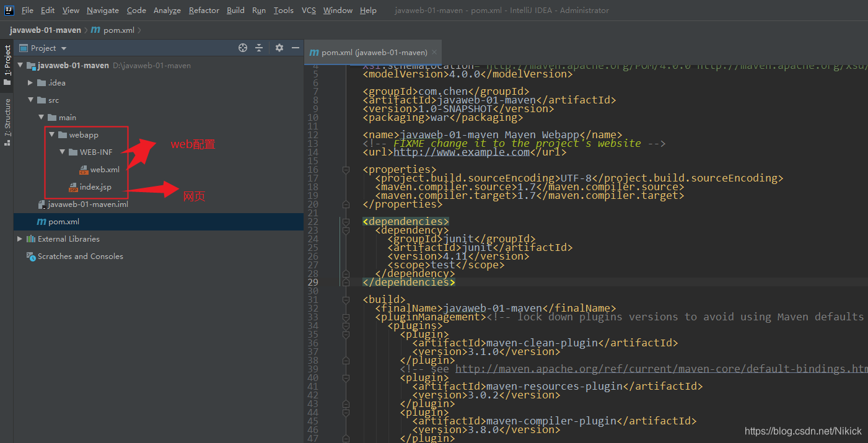Select the pom.xml (javaweb-01-maven) editor tab
The image size is (868, 443).
[373, 52]
